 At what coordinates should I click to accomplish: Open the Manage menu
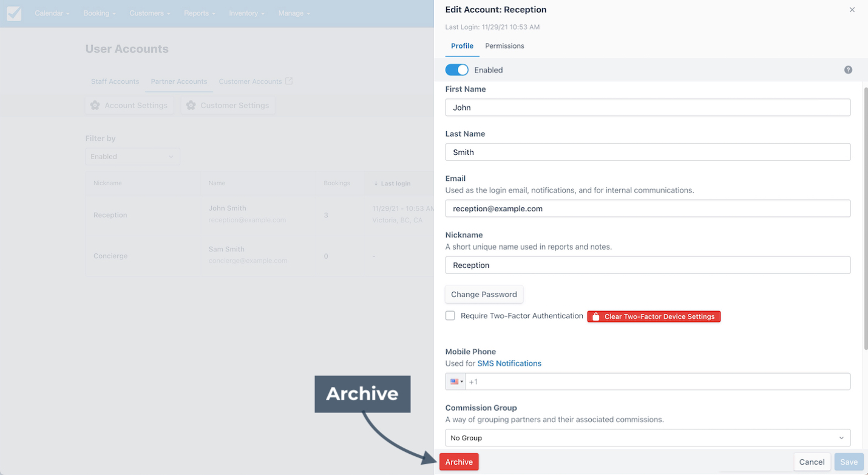pos(294,13)
